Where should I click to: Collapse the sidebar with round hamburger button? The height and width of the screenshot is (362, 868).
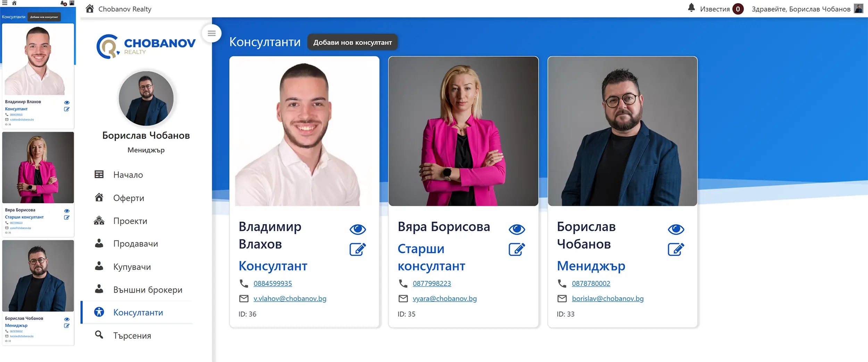(x=211, y=33)
